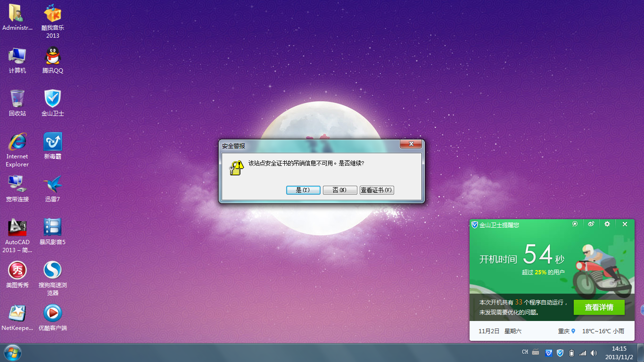Launch 腾讯QQ penguin icon
The image size is (644, 362).
point(53,56)
